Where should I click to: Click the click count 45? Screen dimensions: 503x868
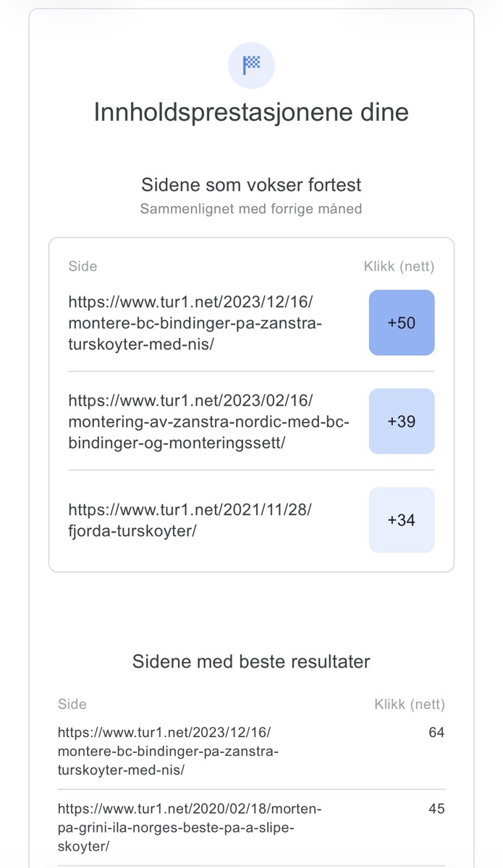[x=436, y=809]
